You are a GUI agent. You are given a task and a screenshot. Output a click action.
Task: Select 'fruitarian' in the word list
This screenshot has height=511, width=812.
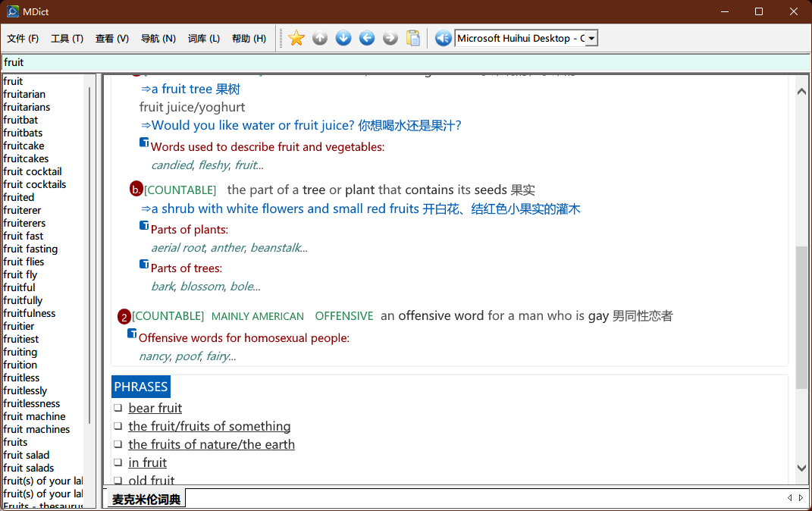click(x=24, y=94)
